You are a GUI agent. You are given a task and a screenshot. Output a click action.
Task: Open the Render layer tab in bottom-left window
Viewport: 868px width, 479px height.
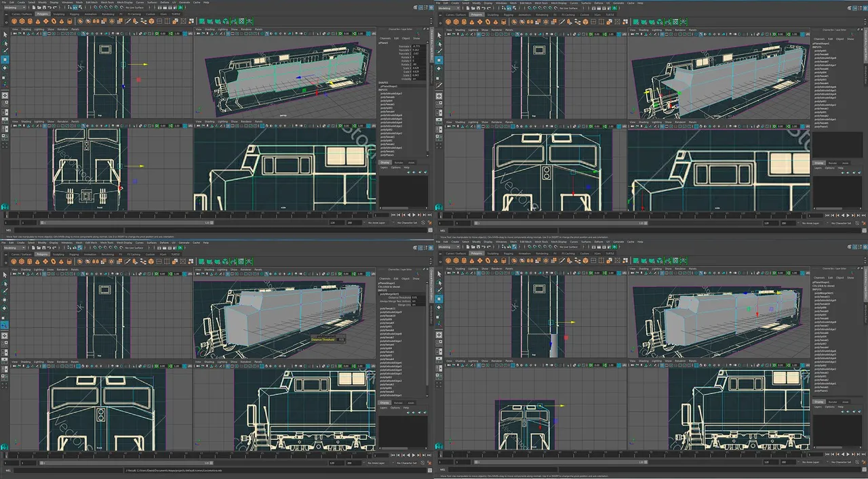[x=398, y=402]
